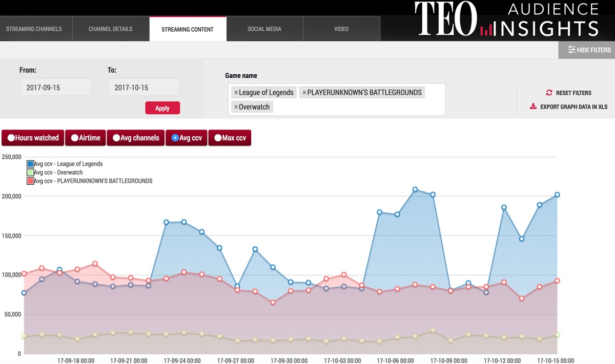Click 'Avg ccv - Overwatch' legend label
615x364 pixels.
58,173
